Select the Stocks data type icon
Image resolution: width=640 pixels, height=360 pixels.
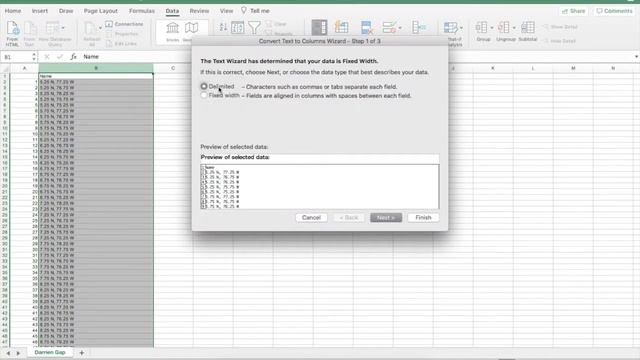point(173,28)
